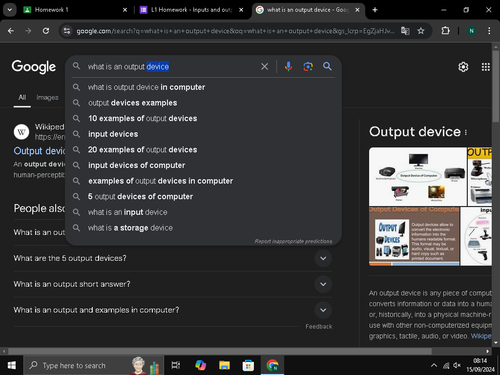The width and height of the screenshot is (500, 375).
Task: Expand What is an output short answer
Action: 173,284
